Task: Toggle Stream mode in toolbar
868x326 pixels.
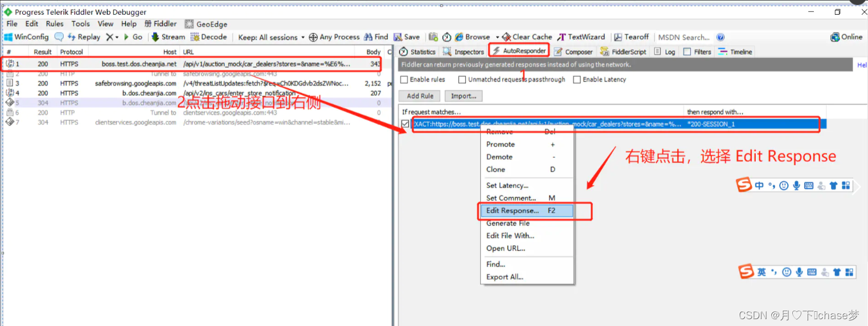Action: pos(168,37)
